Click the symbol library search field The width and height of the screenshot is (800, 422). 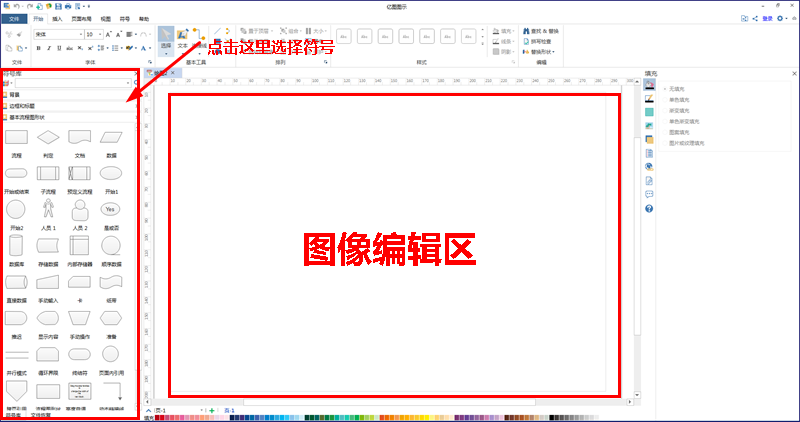(72, 83)
